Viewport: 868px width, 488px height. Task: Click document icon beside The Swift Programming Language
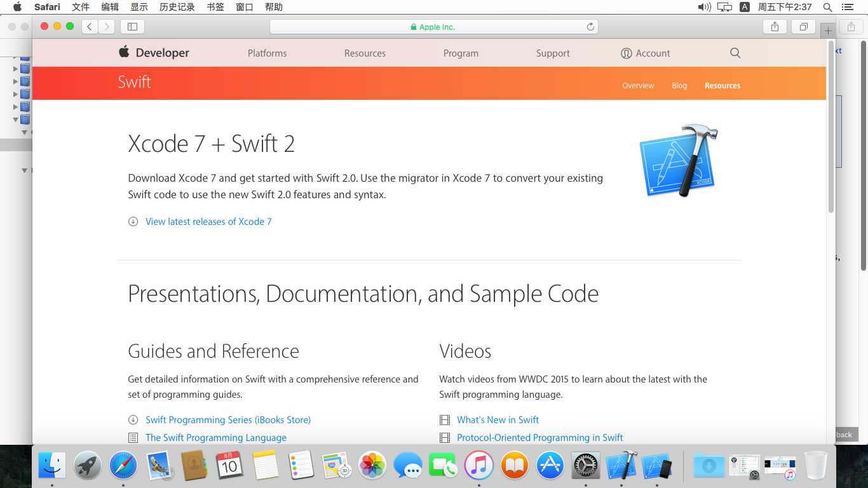(x=133, y=438)
